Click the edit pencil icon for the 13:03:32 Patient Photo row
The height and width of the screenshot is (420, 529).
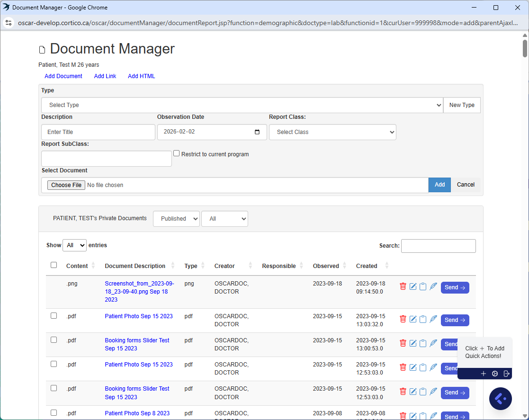[413, 319]
